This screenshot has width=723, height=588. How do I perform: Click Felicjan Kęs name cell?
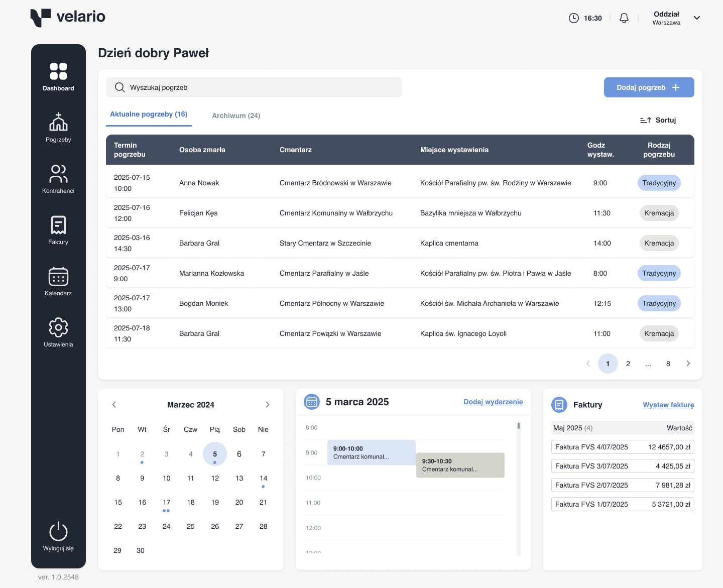(198, 213)
